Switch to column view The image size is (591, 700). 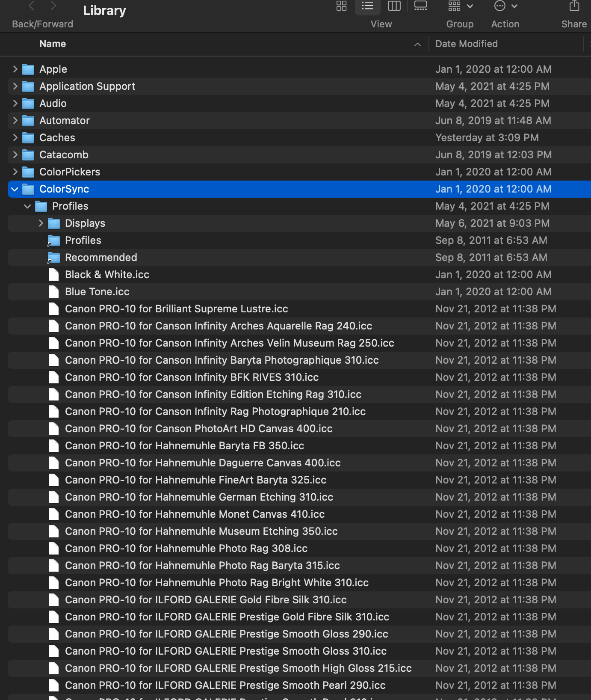point(394,6)
